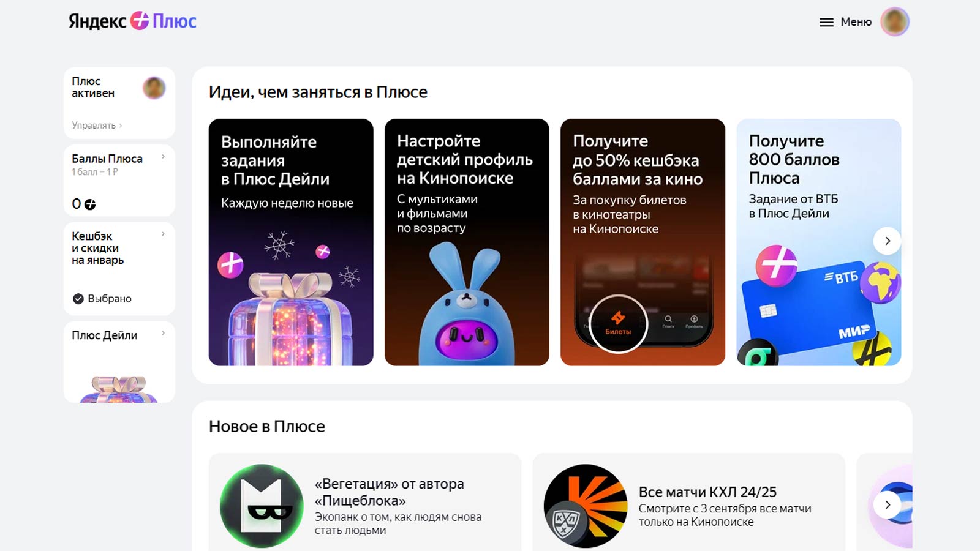The width and height of the screenshot is (980, 551).
Task: Click the За покупку билетов в кинотеатры text
Action: tap(630, 214)
